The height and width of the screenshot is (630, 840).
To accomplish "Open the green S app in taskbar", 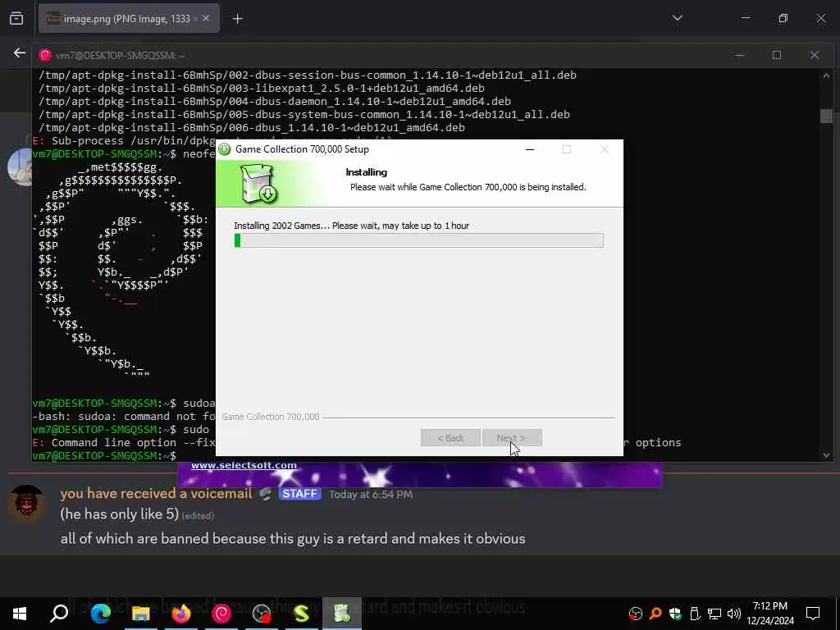I will tap(302, 613).
